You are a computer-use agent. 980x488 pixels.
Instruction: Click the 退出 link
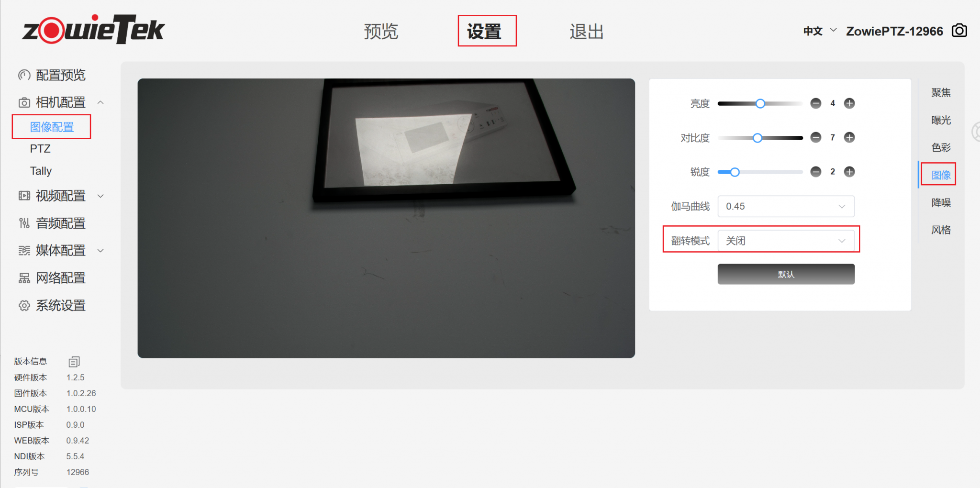[587, 32]
